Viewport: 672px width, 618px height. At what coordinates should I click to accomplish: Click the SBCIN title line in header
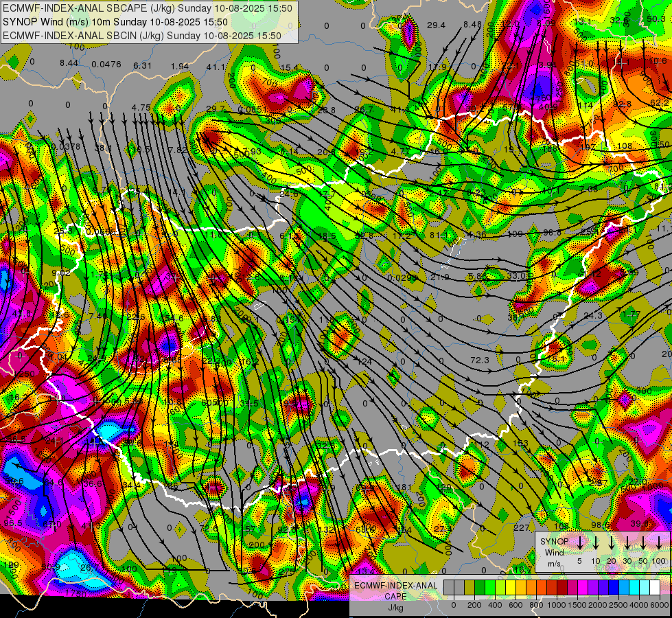tap(142, 36)
